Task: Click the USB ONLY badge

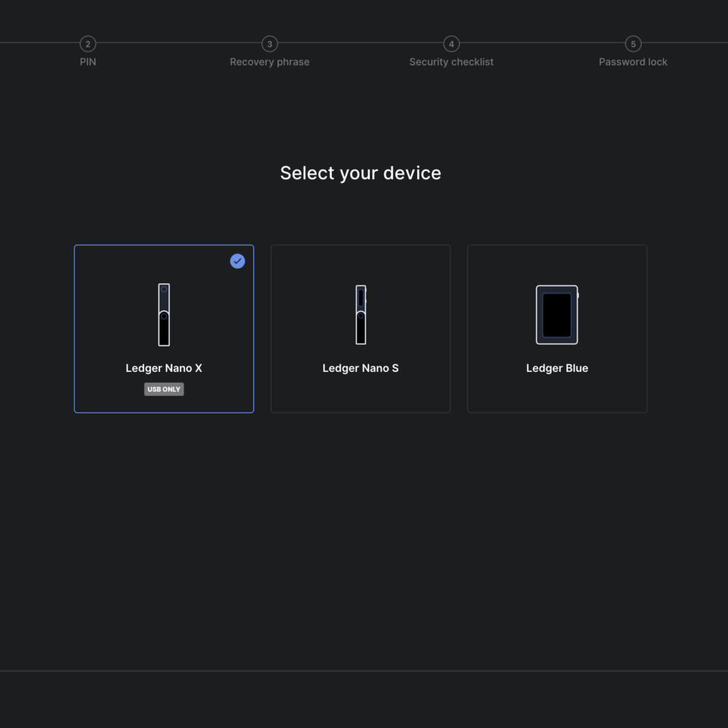Action: [164, 389]
